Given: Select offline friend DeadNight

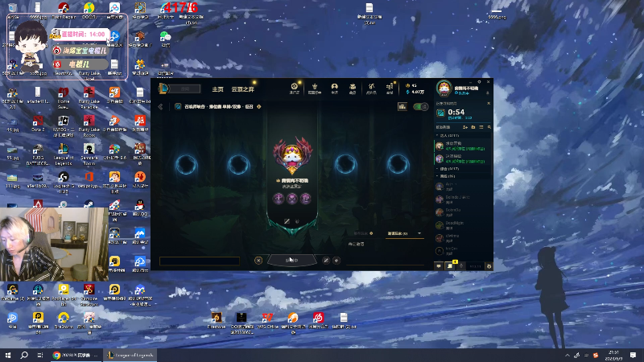Looking at the screenshot, I should (x=464, y=225).
